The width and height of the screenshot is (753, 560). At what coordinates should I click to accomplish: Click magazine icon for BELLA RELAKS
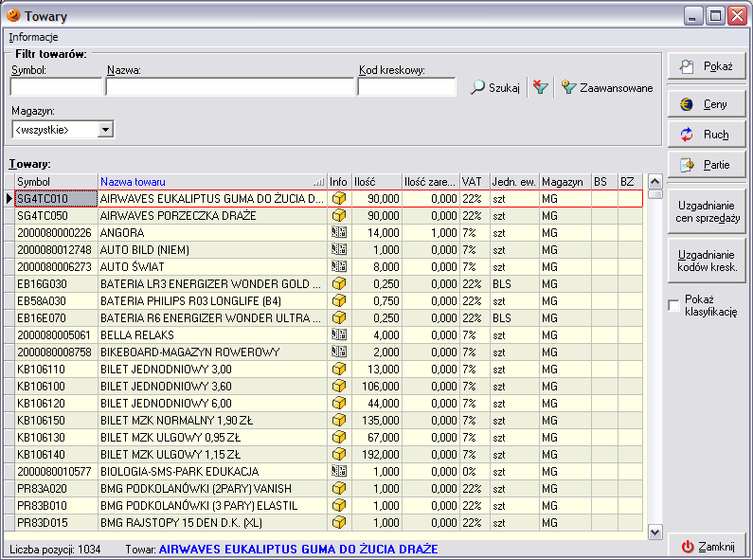(339, 334)
